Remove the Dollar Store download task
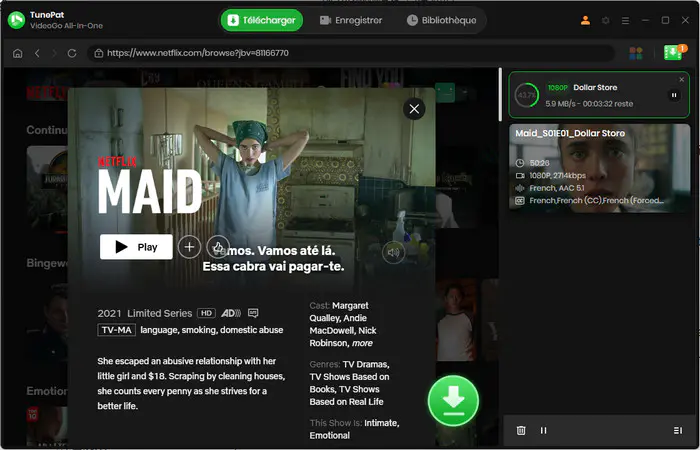 (681, 79)
